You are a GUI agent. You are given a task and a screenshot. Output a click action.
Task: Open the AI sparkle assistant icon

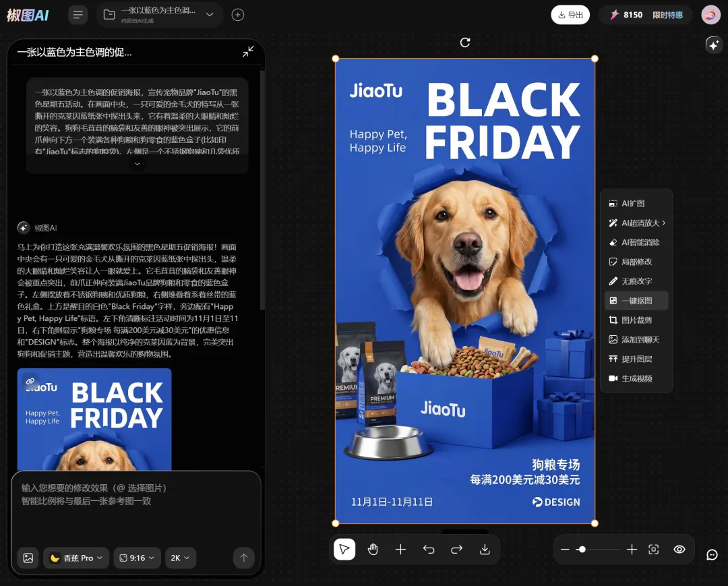pos(713,45)
